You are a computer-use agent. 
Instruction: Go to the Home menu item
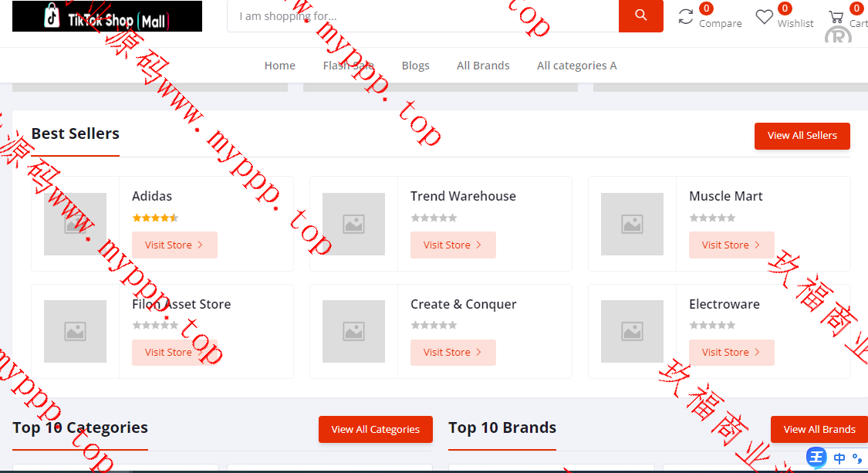coord(279,66)
